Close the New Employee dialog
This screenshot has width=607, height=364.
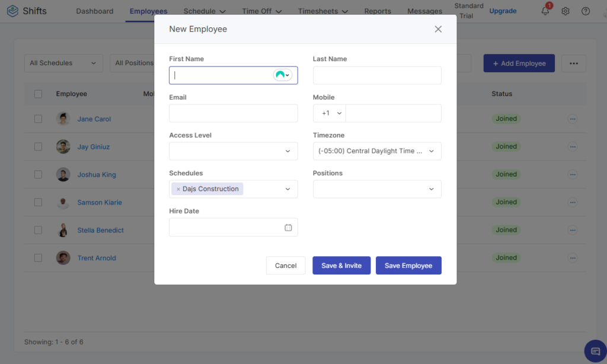(x=438, y=29)
